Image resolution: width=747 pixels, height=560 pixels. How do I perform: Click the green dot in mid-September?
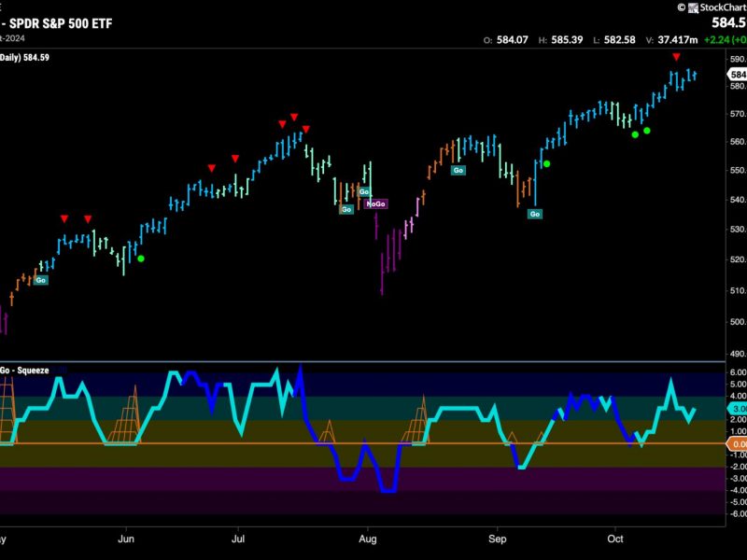(546, 164)
